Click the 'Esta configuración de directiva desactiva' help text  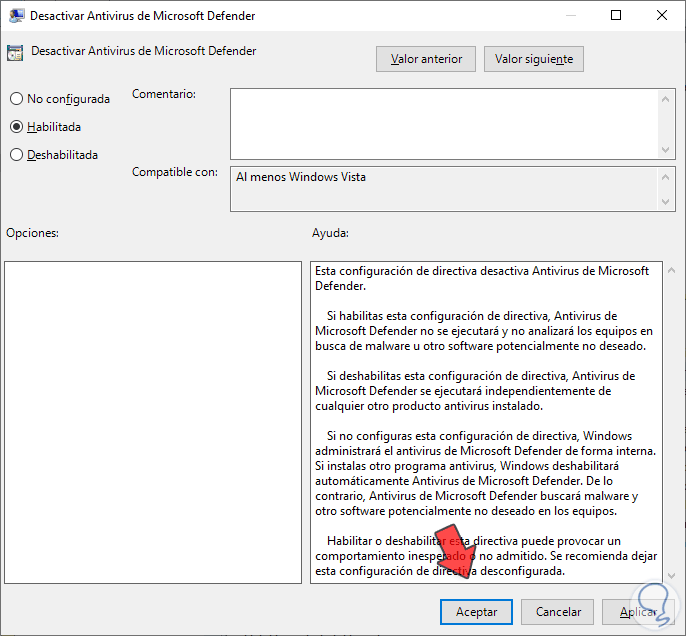pos(482,278)
